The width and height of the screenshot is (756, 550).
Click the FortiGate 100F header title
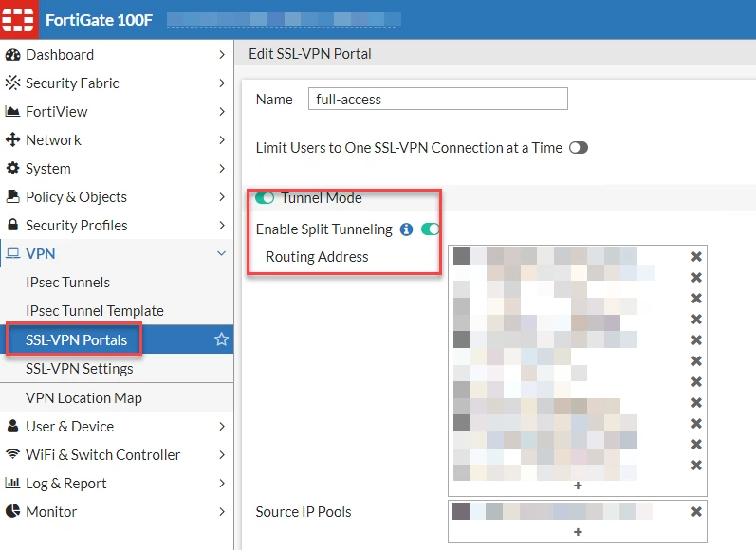pos(99,20)
